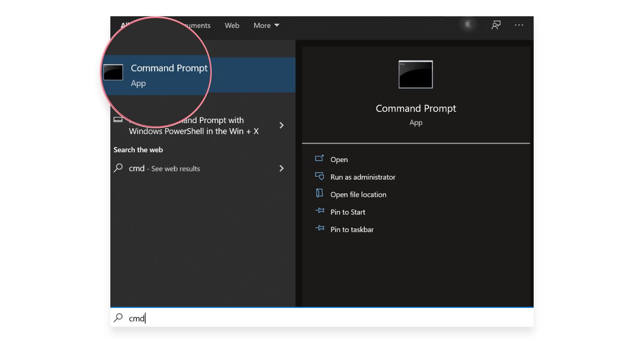Click the Command Prompt title in preview pane
The image size is (644, 343).
coord(416,108)
